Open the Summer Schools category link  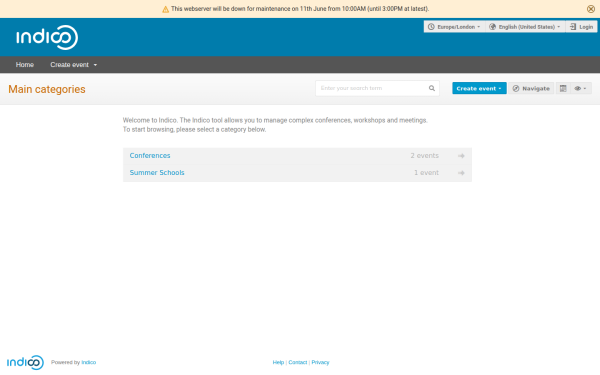pyautogui.click(x=157, y=173)
